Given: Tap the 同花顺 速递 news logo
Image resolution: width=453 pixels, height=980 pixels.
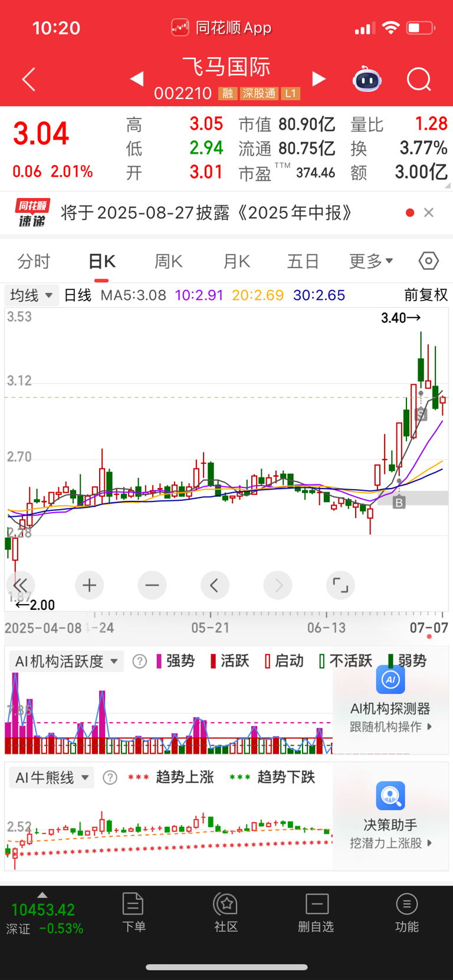Looking at the screenshot, I should click(32, 213).
